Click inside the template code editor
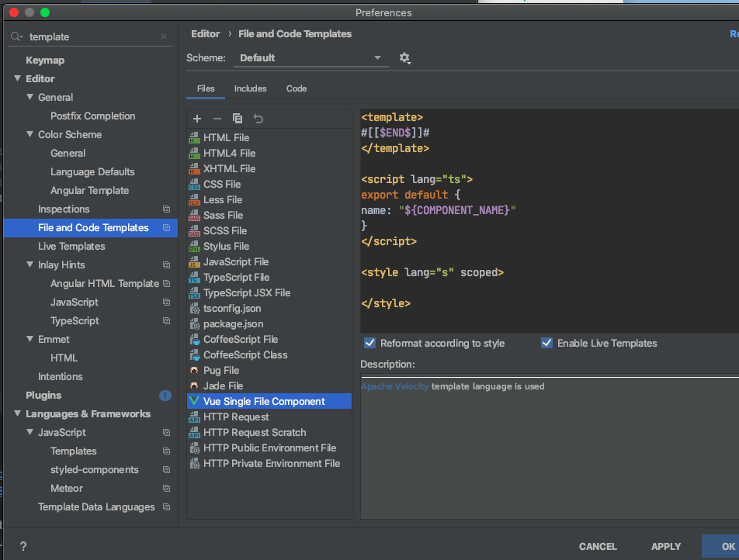Viewport: 739px width, 560px height. [x=550, y=221]
